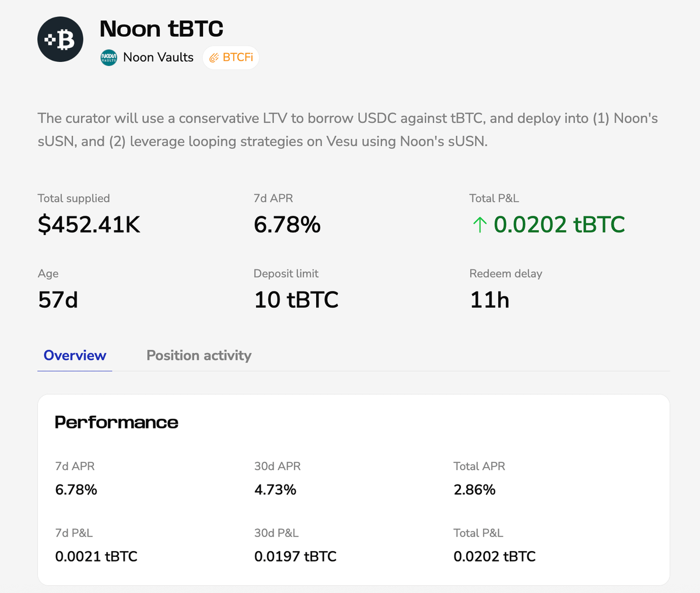Click the BTCFi category badge
This screenshot has width=700, height=593.
coord(231,58)
